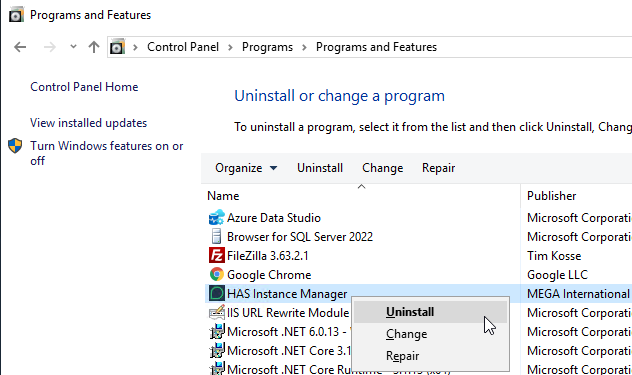Click the address bar Control Panel icon

117,47
